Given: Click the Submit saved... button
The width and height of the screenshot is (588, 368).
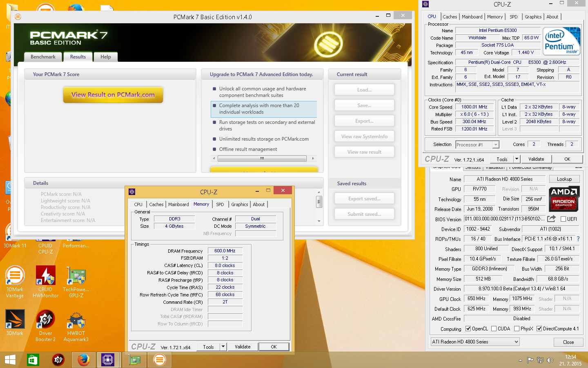Looking at the screenshot, I should (x=364, y=214).
